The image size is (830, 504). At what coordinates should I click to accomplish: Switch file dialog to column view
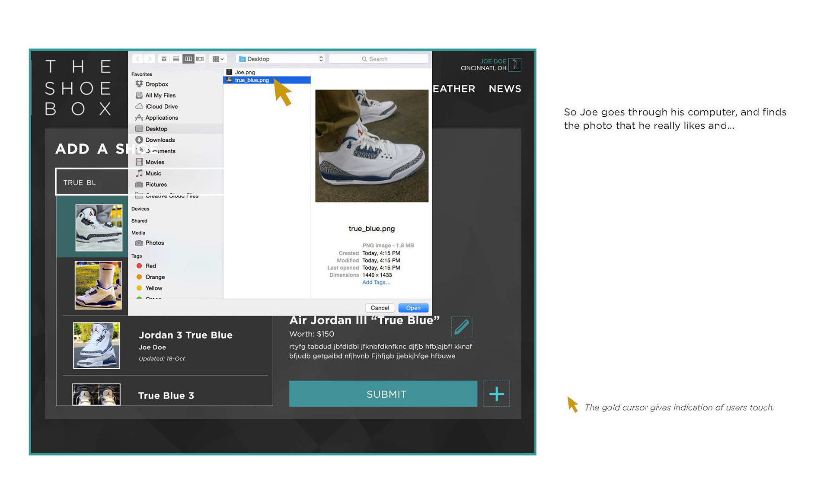pos(188,59)
